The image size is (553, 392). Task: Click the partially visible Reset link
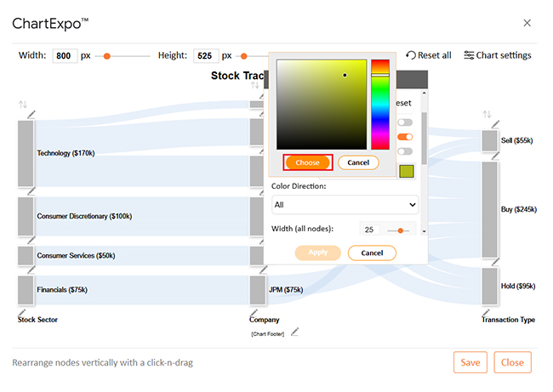tap(404, 103)
